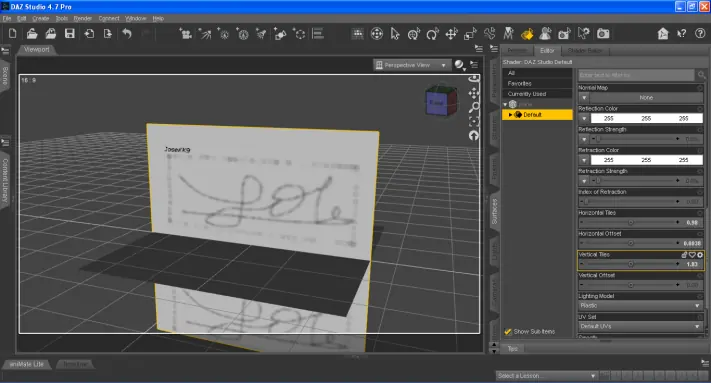The width and height of the screenshot is (711, 383).
Task: Click the Refraction Color white swatch
Action: click(x=647, y=160)
